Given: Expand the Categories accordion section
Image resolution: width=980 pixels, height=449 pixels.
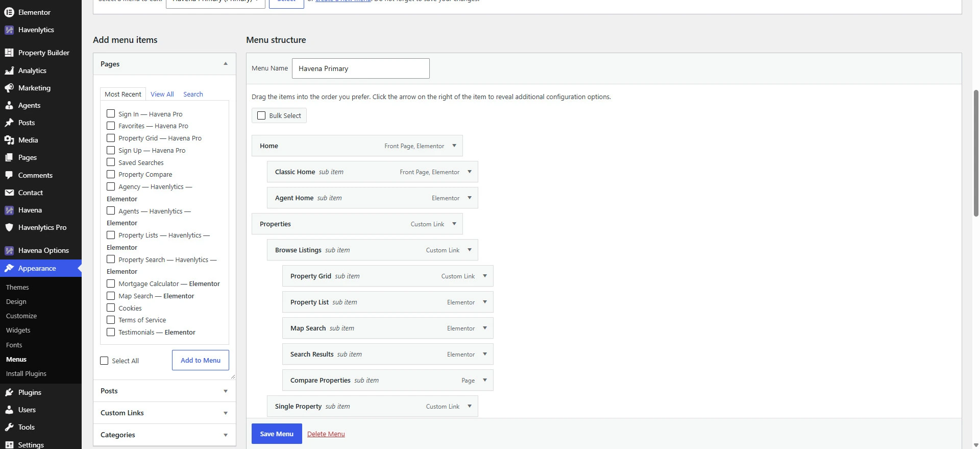Looking at the screenshot, I should click(164, 435).
